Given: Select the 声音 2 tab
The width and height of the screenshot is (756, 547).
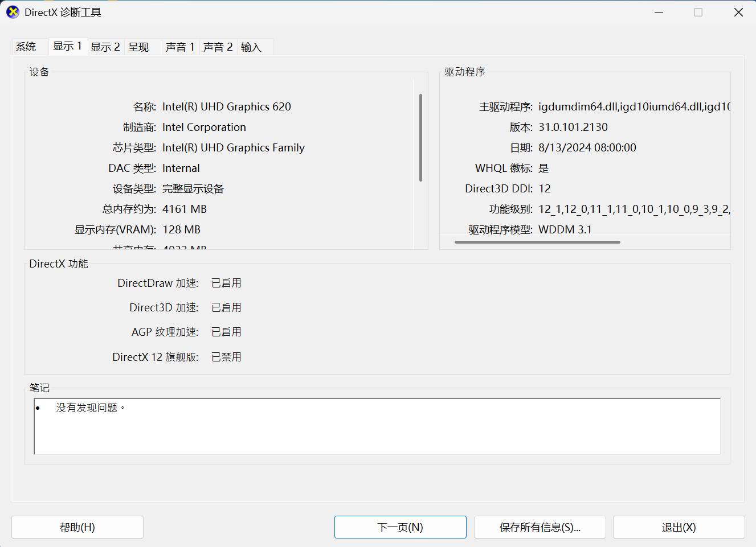Looking at the screenshot, I should pos(218,47).
